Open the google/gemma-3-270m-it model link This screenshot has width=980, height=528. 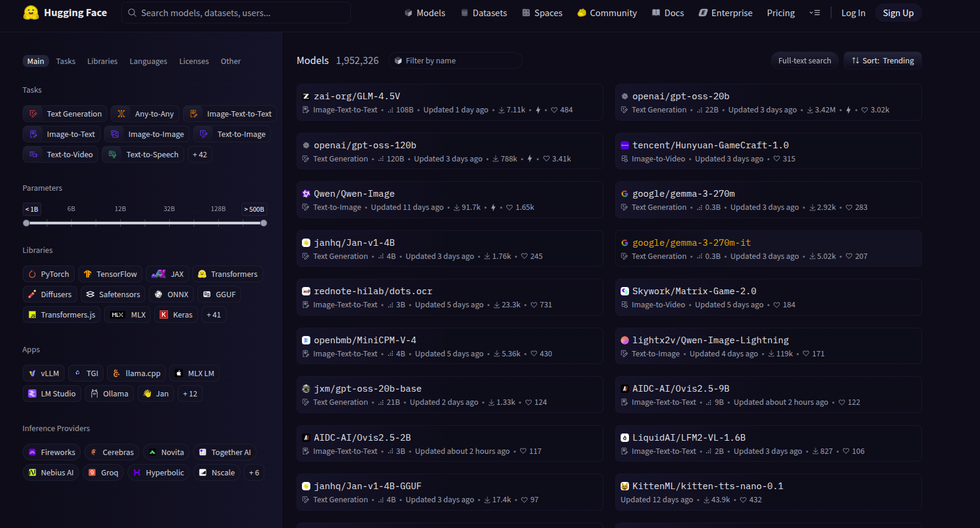691,243
